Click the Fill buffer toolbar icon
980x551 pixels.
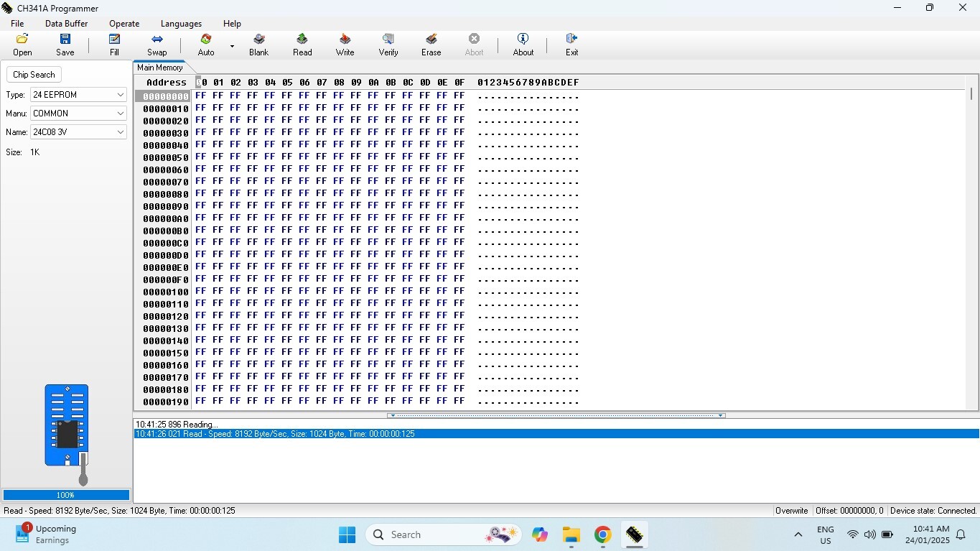point(114,45)
